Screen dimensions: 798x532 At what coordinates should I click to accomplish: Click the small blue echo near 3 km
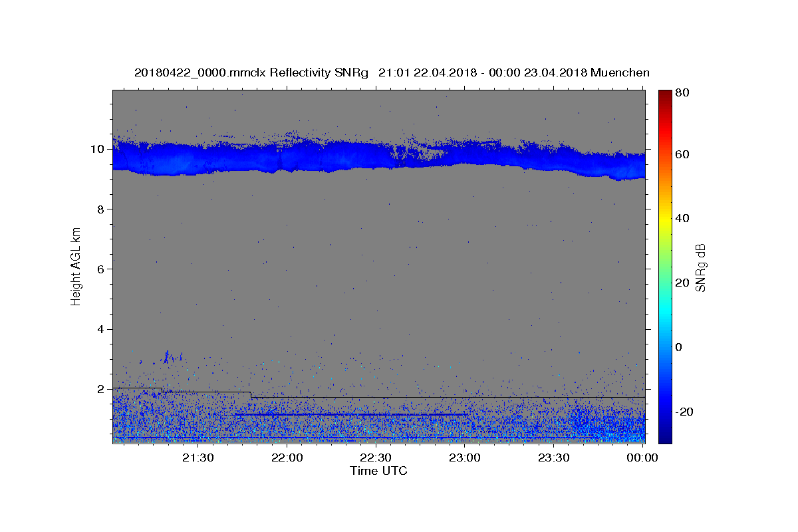point(168,356)
